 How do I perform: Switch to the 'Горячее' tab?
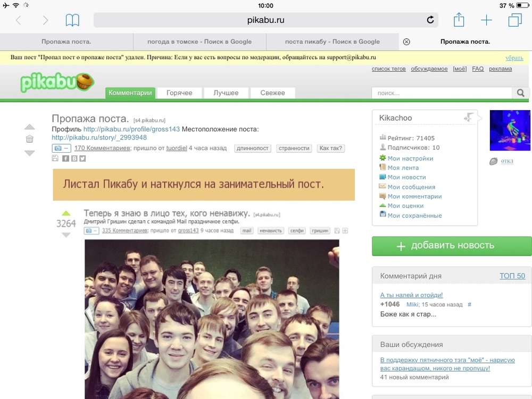pyautogui.click(x=179, y=93)
